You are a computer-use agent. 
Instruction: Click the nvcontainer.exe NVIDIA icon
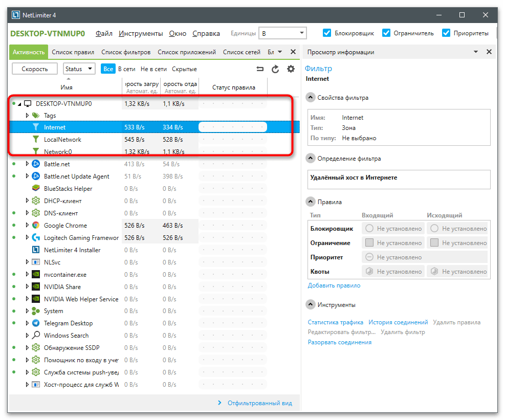coord(36,274)
